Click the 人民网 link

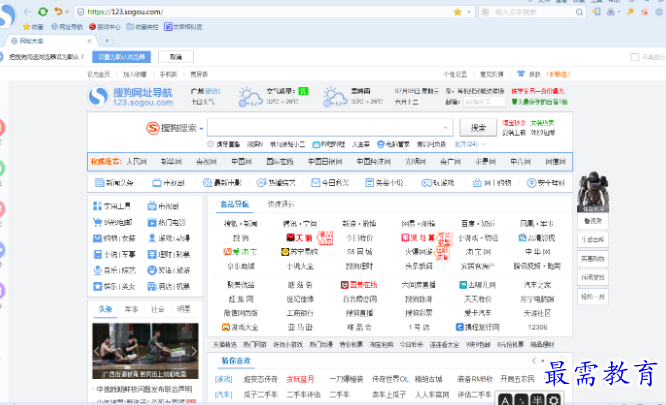[x=137, y=162]
